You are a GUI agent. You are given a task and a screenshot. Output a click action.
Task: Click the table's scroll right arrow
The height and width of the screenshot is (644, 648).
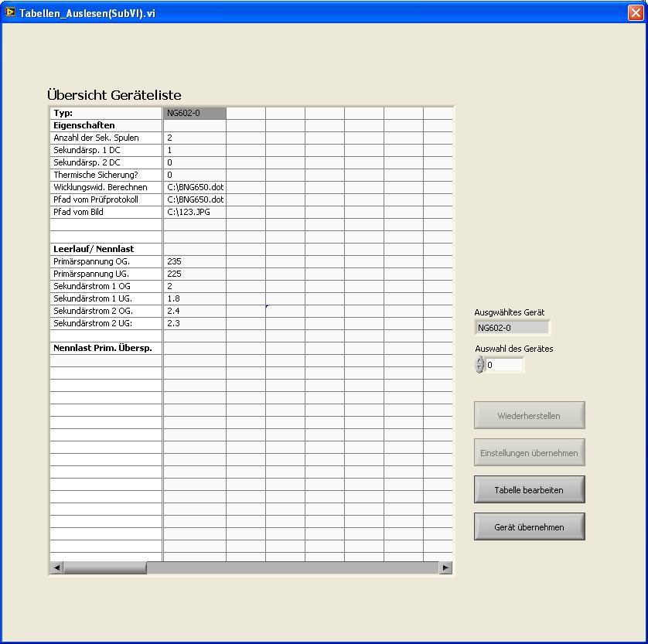[445, 567]
